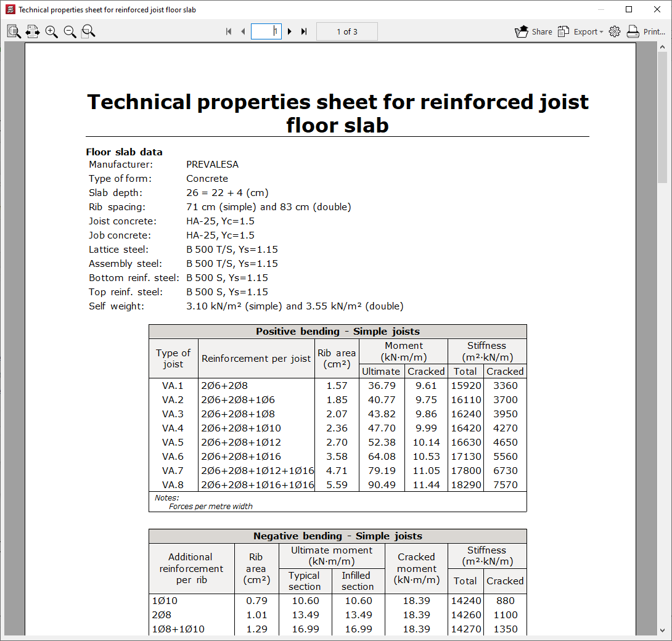Print the document
The height and width of the screenshot is (641, 672).
coord(646,31)
